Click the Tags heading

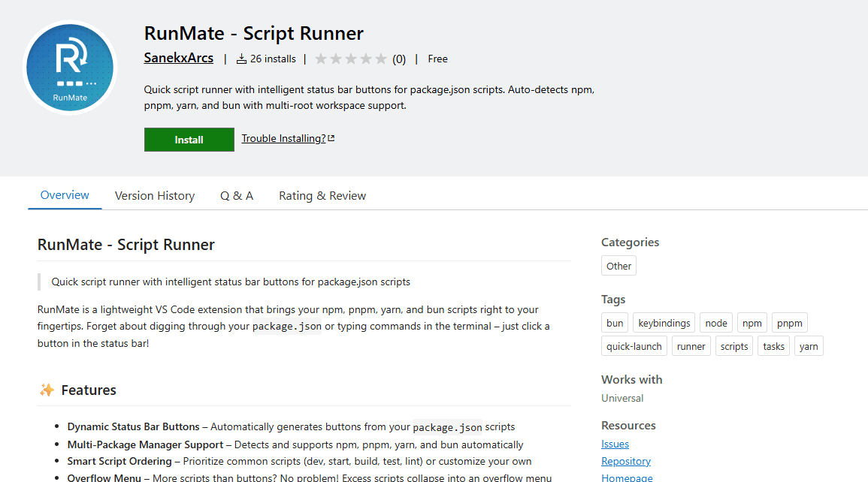pyautogui.click(x=613, y=300)
